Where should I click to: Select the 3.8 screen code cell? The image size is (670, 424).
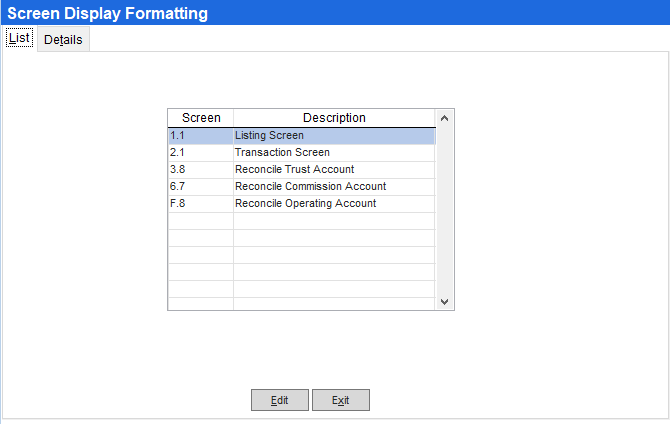[x=200, y=169]
